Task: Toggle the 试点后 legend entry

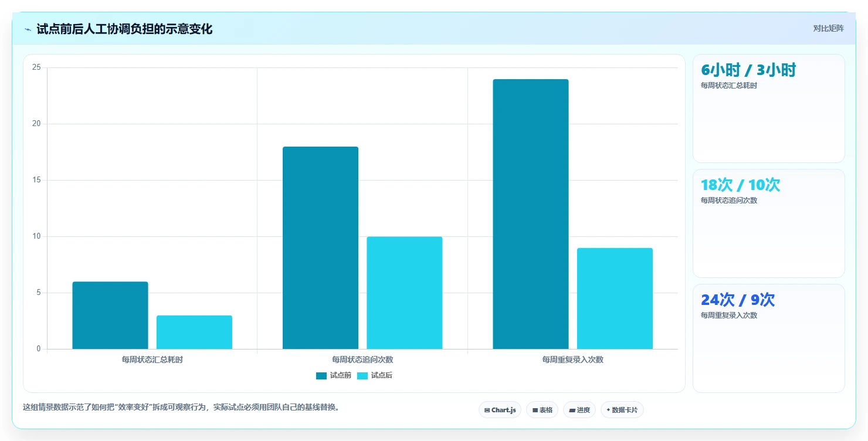Action: pos(374,375)
